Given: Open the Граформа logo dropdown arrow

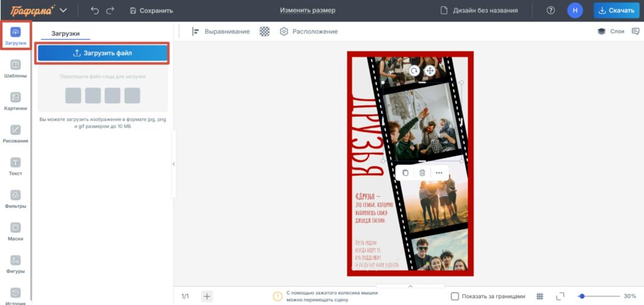Looking at the screenshot, I should click(x=64, y=10).
